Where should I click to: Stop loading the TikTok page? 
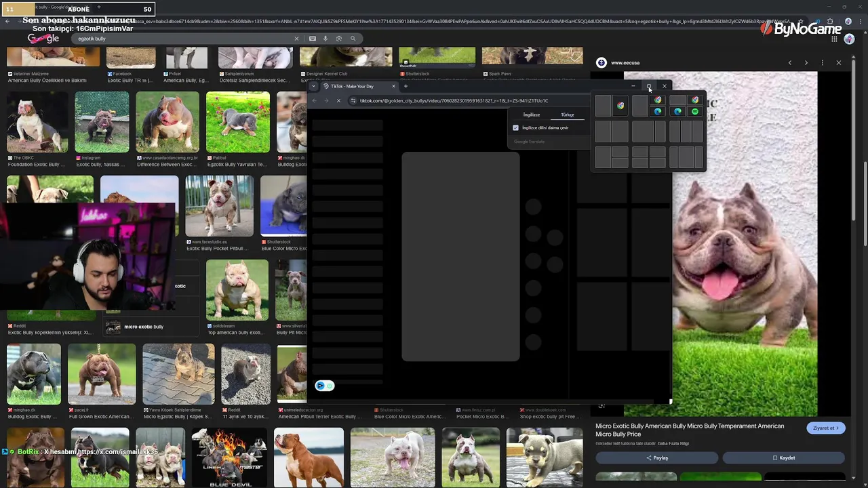pyautogui.click(x=338, y=100)
